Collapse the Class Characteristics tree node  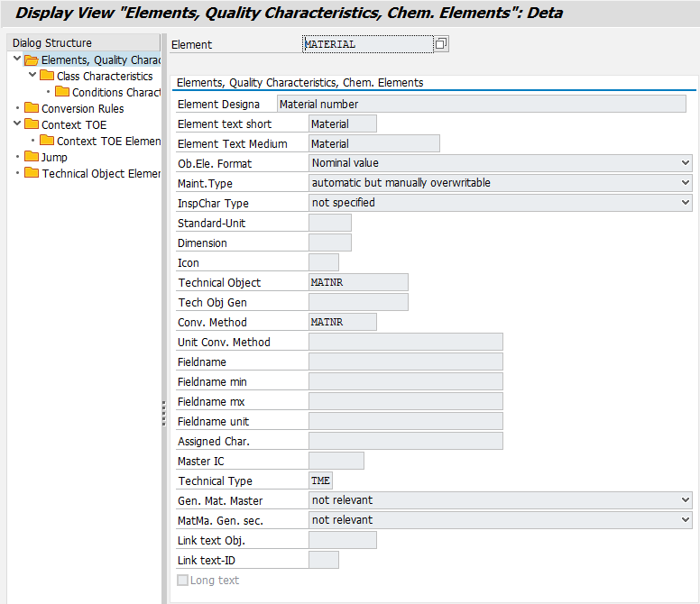(32, 76)
